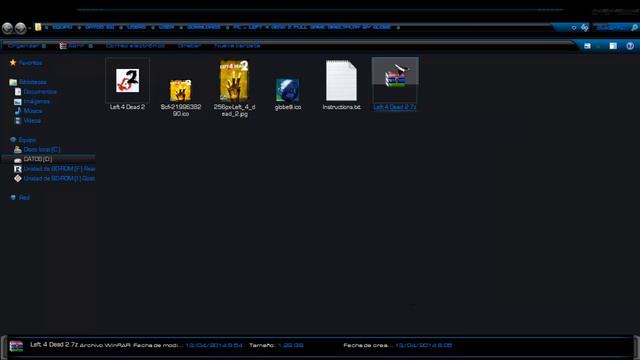This screenshot has height=360, width=640.
Task: Click the DATOS (D:) drive icon
Action: click(18, 160)
